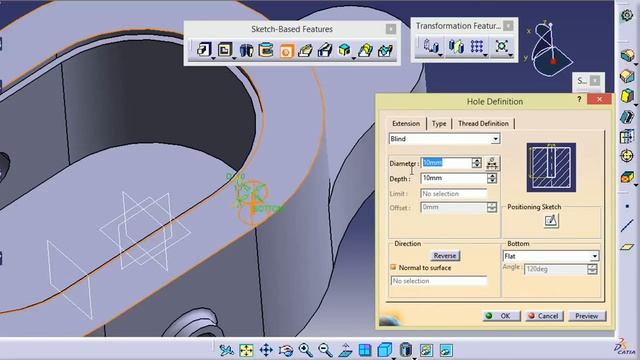Click the Zoom Out magnifier
The image size is (640, 360).
325,350
